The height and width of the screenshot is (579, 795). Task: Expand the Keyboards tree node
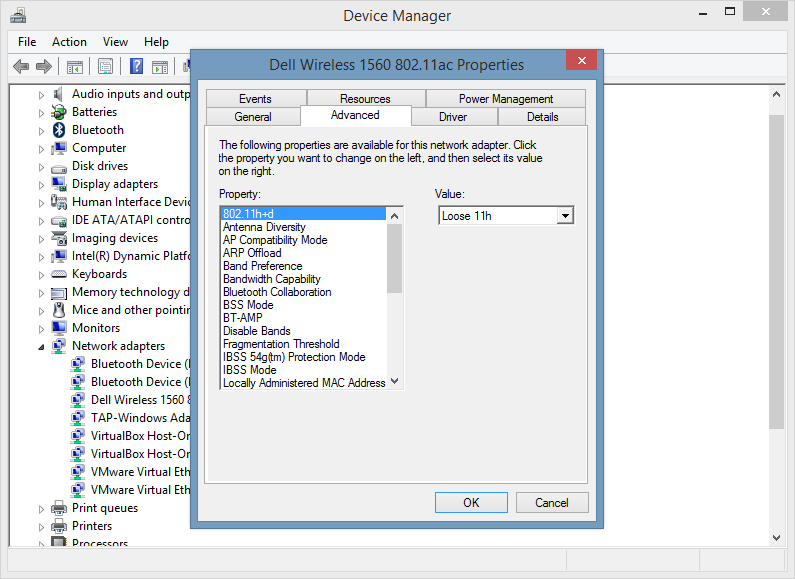click(41, 275)
